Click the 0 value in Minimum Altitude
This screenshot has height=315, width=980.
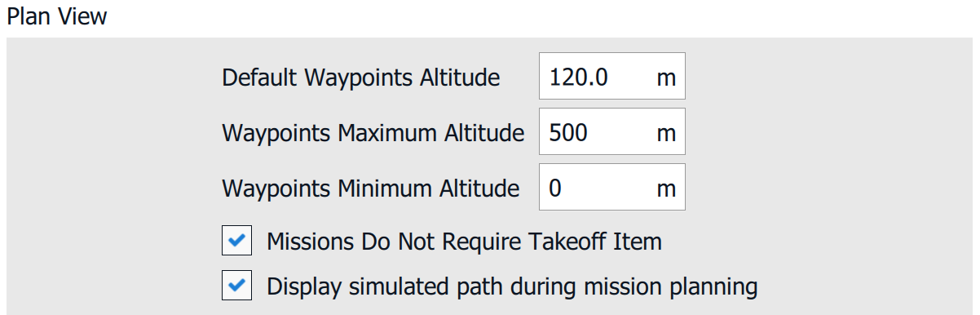(555, 189)
